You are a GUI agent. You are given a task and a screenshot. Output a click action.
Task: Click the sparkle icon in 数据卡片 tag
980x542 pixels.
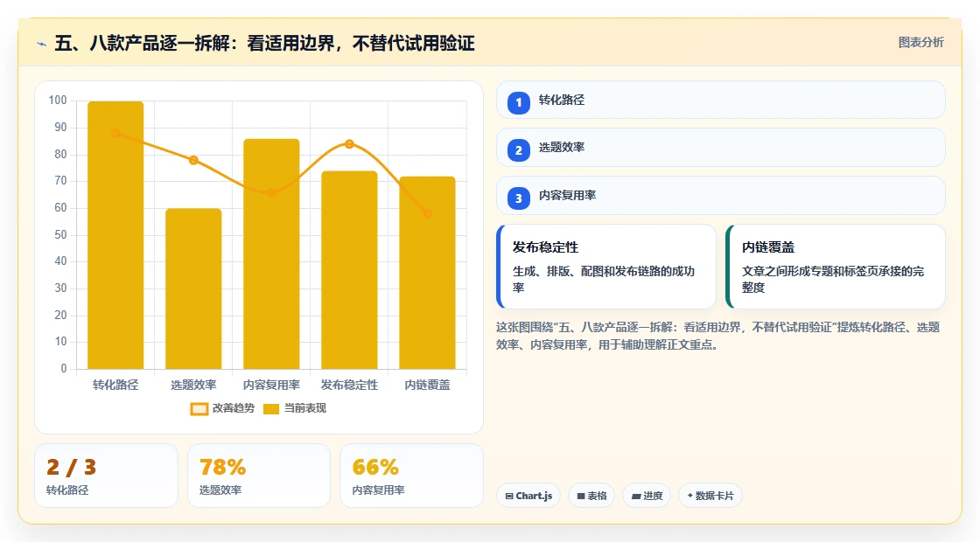tap(690, 496)
